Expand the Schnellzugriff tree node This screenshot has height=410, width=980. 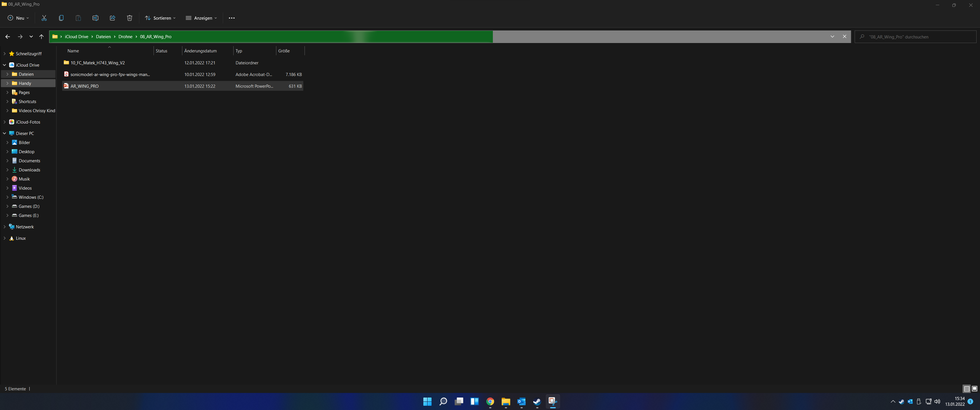pos(5,54)
